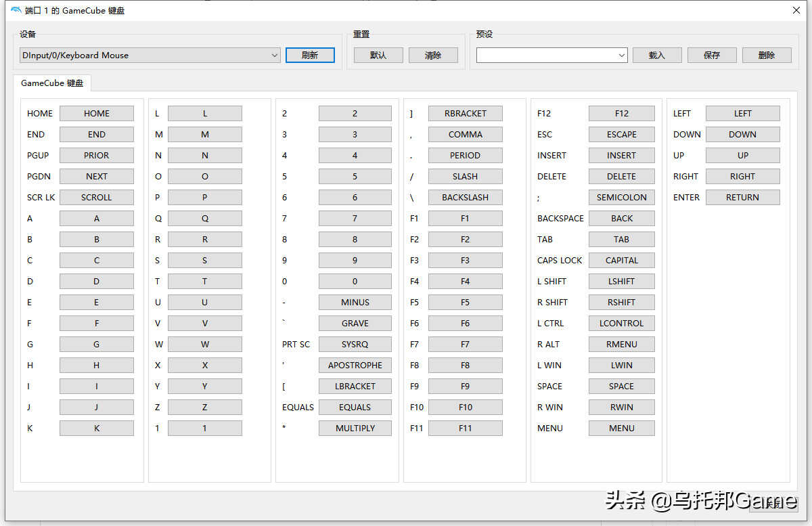Image resolution: width=812 pixels, height=526 pixels.
Task: Click the MENU mapping button
Action: pyautogui.click(x=622, y=429)
